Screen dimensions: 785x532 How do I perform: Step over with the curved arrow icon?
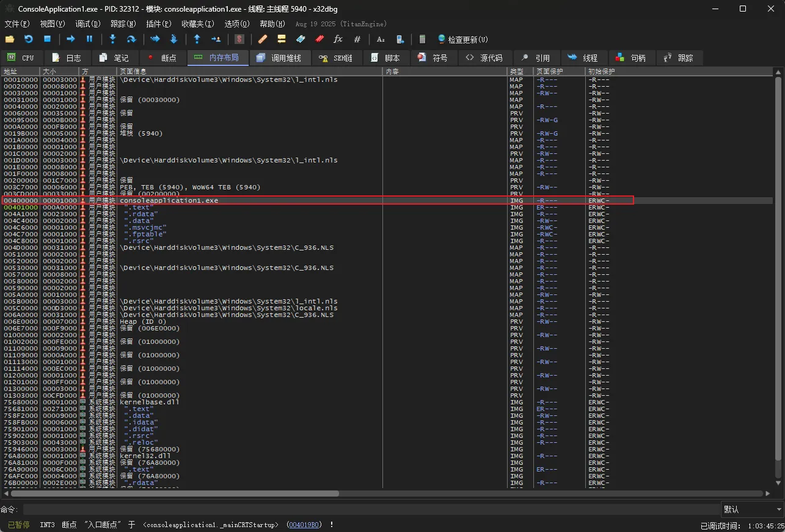tap(131, 39)
